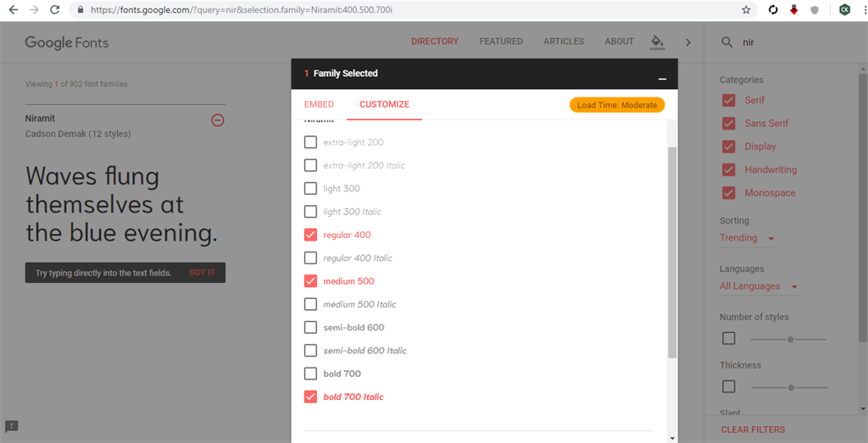Click the Waves flung sample text
The height and width of the screenshot is (443, 868).
point(121,205)
